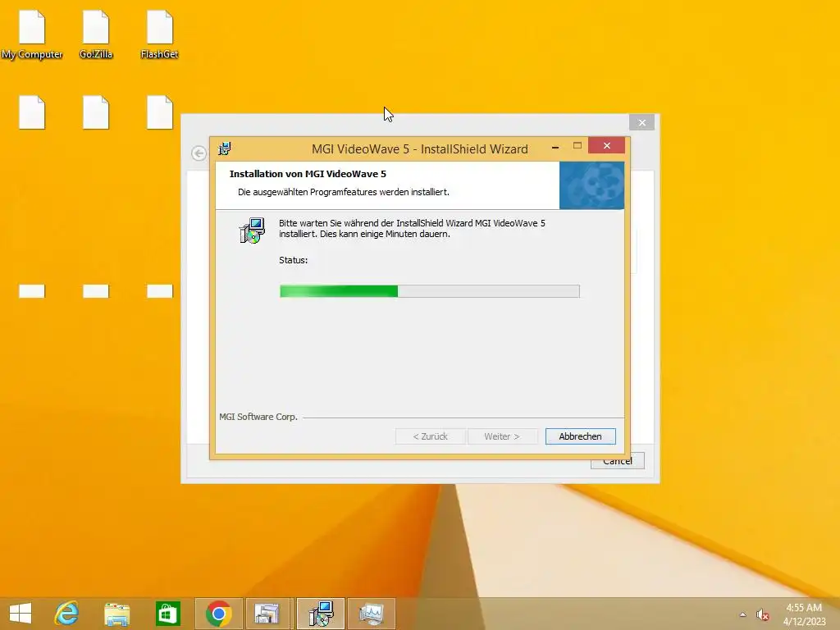Image resolution: width=840 pixels, height=630 pixels.
Task: Open the My Computer desktop icon
Action: click(x=32, y=34)
